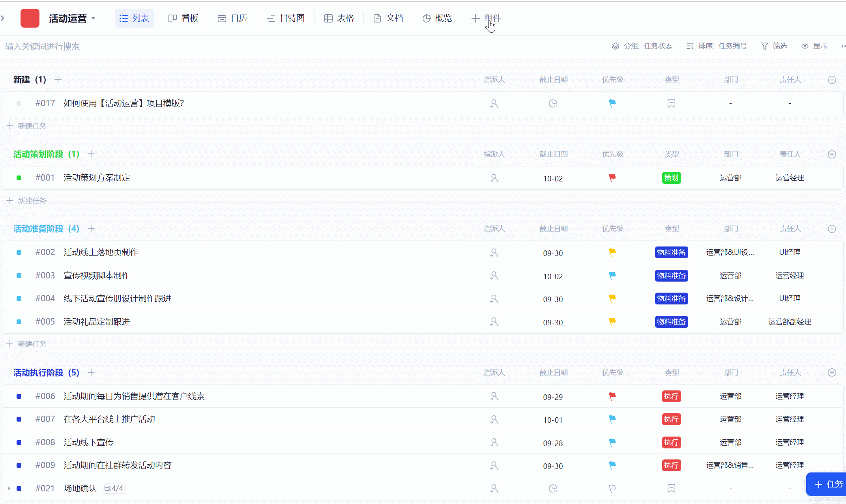Viewport: 846px width, 504px height.
Task: Click plus icon beside 活动准备阶段 header
Action: (91, 228)
